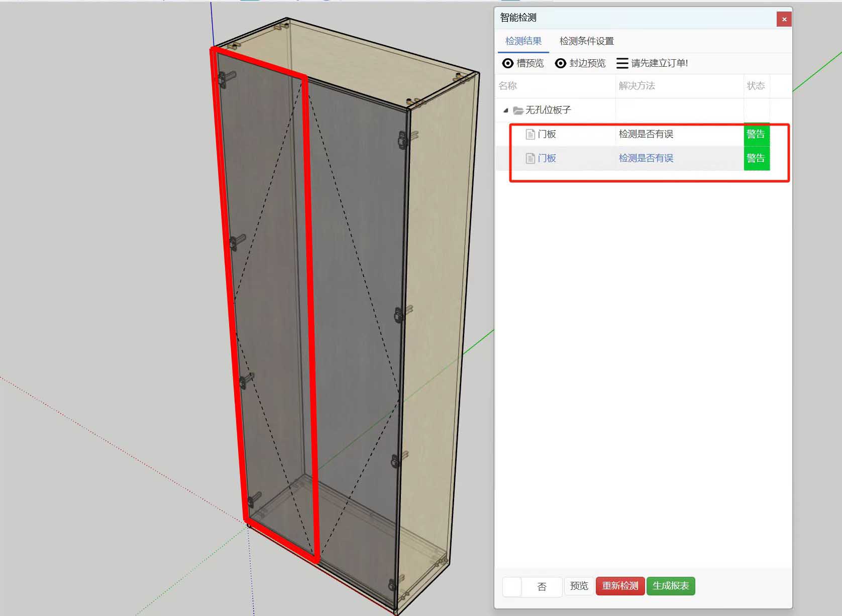Select the second 门板 document icon

(530, 158)
